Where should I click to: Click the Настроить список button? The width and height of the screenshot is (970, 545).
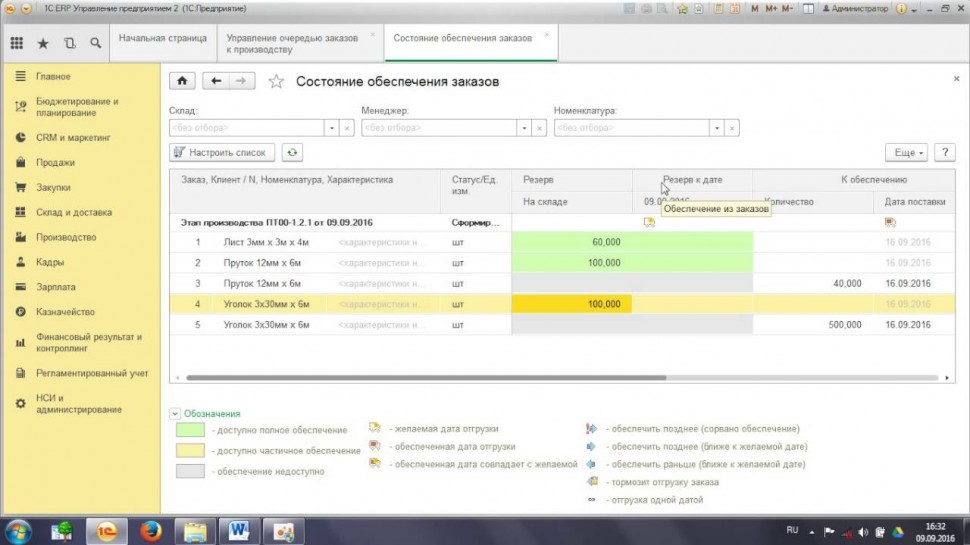pyautogui.click(x=222, y=152)
